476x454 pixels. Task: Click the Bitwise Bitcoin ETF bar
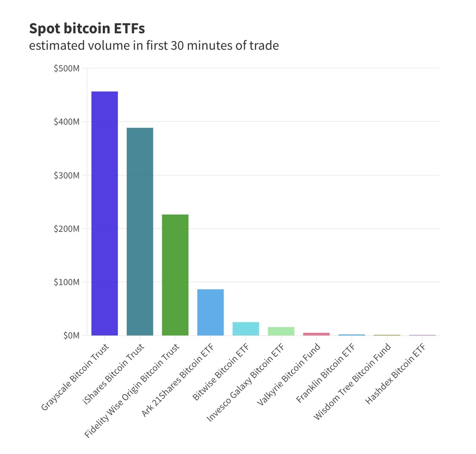(x=246, y=329)
